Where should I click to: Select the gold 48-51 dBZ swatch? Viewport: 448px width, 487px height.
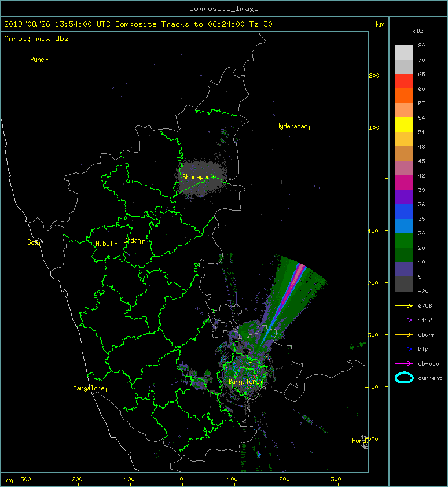tap(404, 139)
